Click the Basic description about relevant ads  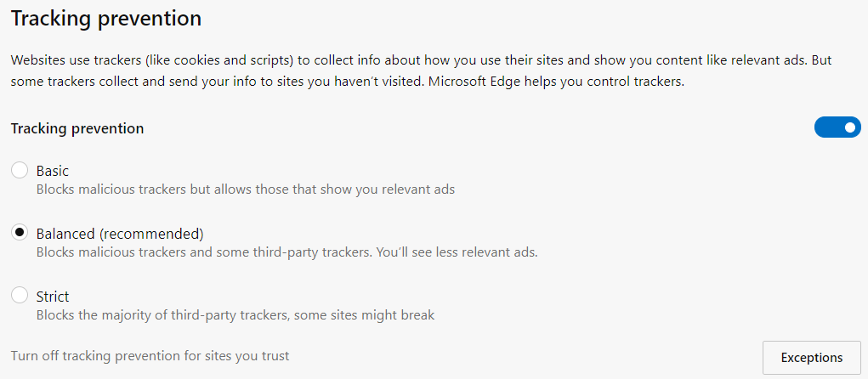245,189
